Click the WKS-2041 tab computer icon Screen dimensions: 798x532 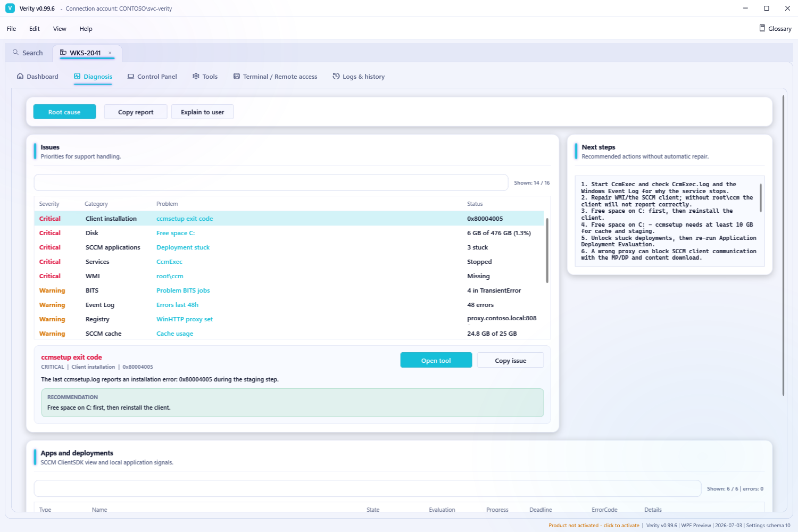(63, 53)
